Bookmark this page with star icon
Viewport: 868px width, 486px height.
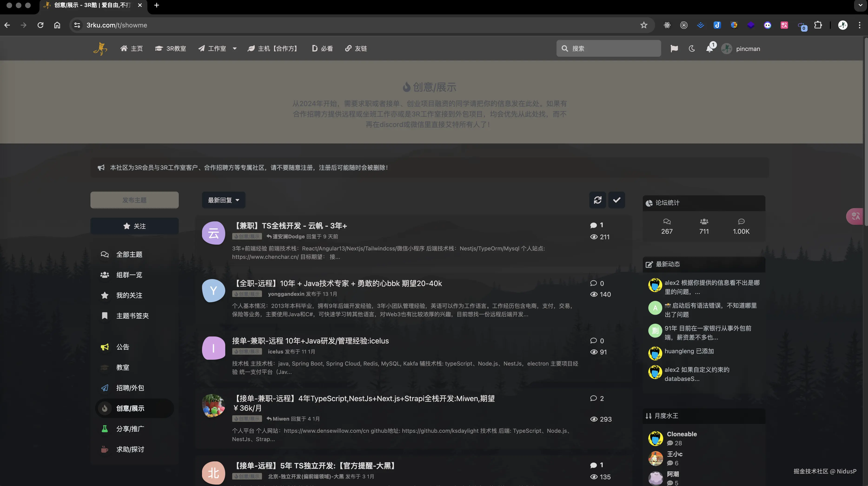[x=644, y=25]
